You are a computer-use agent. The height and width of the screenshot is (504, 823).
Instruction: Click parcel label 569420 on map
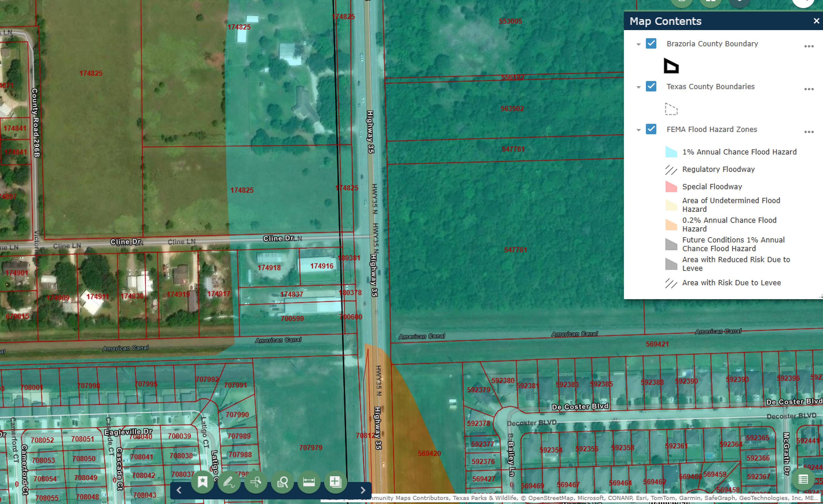pos(429,453)
